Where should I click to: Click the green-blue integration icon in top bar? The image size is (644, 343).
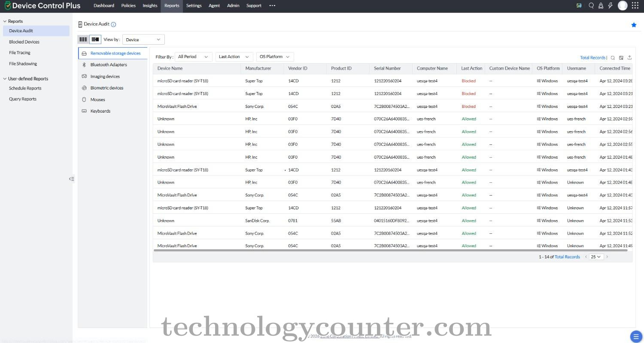[x=579, y=6]
